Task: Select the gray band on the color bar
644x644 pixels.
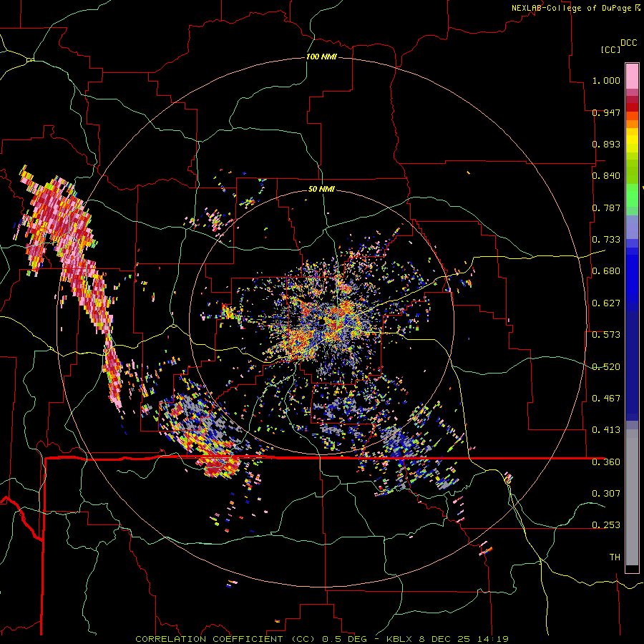Action: click(632, 497)
